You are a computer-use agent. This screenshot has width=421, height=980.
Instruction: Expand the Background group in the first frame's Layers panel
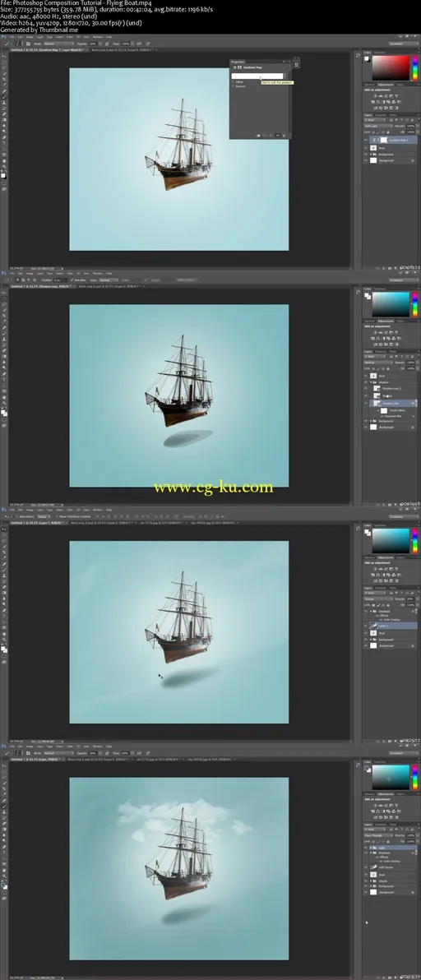pyautogui.click(x=370, y=155)
